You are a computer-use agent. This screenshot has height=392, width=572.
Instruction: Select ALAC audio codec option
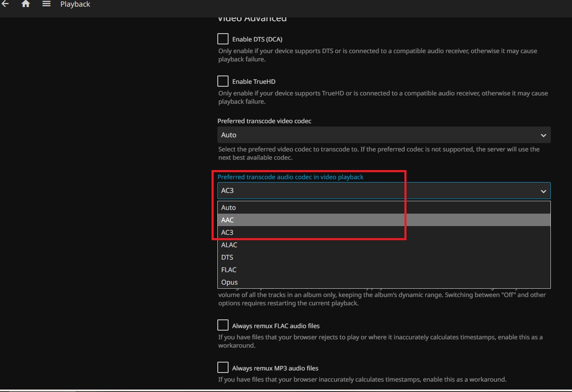tap(229, 245)
